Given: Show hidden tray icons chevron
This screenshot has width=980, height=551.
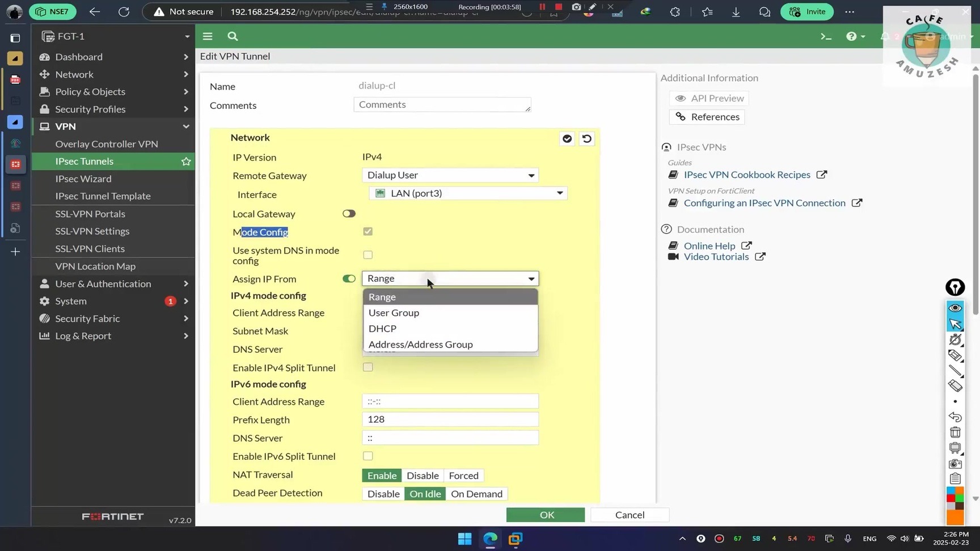Looking at the screenshot, I should (682, 539).
